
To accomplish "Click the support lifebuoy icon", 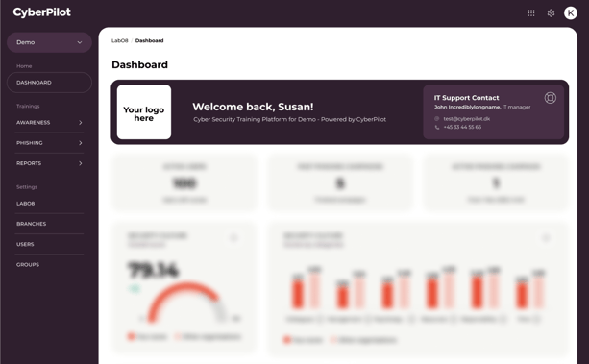I will click(551, 98).
